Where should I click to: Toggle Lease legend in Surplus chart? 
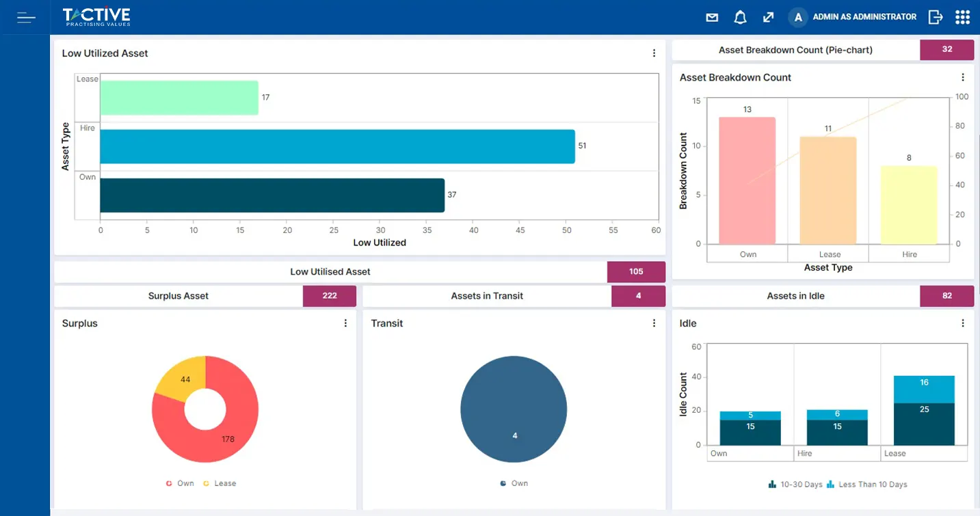pyautogui.click(x=219, y=483)
